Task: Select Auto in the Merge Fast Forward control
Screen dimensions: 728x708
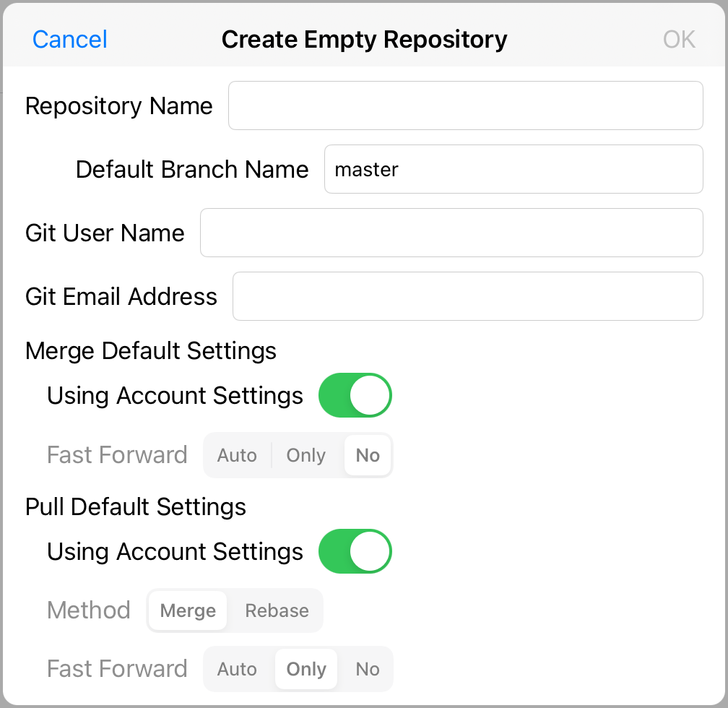Action: tap(238, 455)
